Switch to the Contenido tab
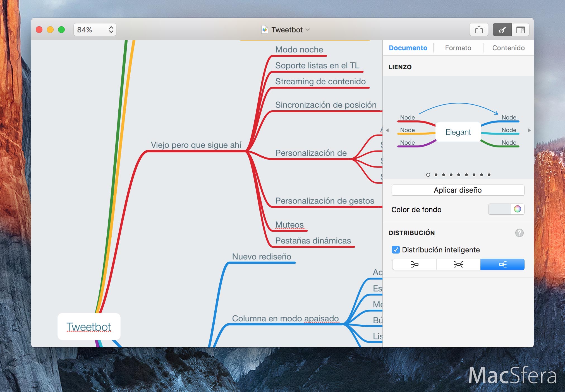Viewport: 565px width, 392px height. tap(508, 48)
